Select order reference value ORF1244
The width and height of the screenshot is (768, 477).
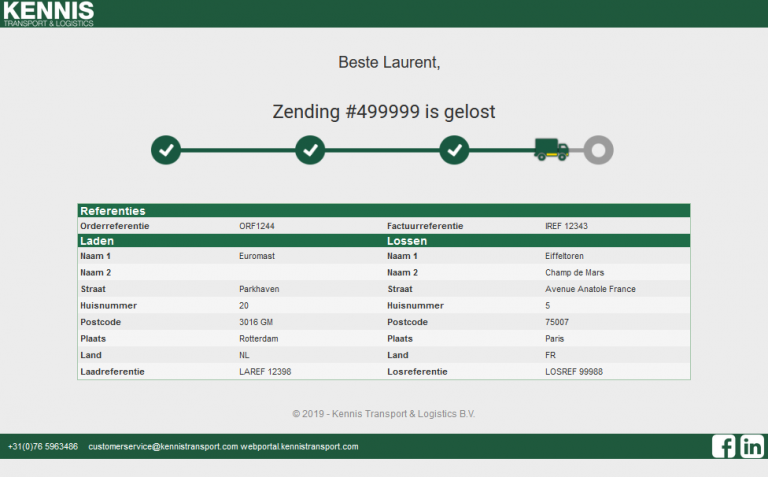click(x=257, y=226)
